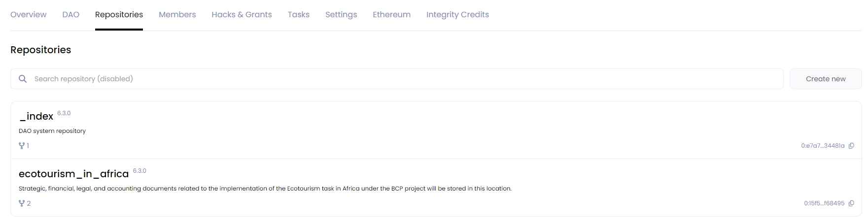Click the search magnifier icon
This screenshot has height=224, width=868.
(23, 79)
